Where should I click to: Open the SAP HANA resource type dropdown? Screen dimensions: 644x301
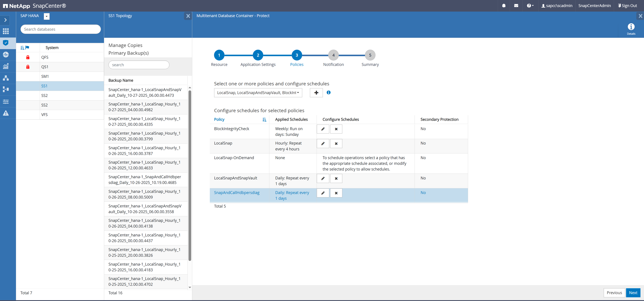[46, 16]
